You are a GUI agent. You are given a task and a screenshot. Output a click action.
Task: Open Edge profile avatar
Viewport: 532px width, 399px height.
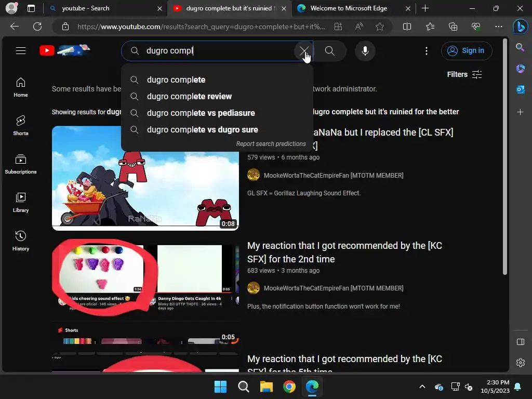(x=11, y=8)
